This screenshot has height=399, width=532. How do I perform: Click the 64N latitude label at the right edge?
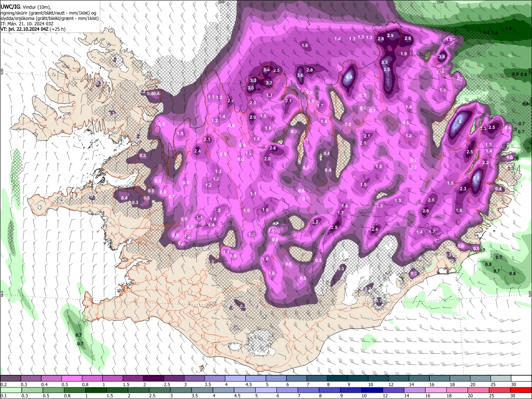pos(530,294)
